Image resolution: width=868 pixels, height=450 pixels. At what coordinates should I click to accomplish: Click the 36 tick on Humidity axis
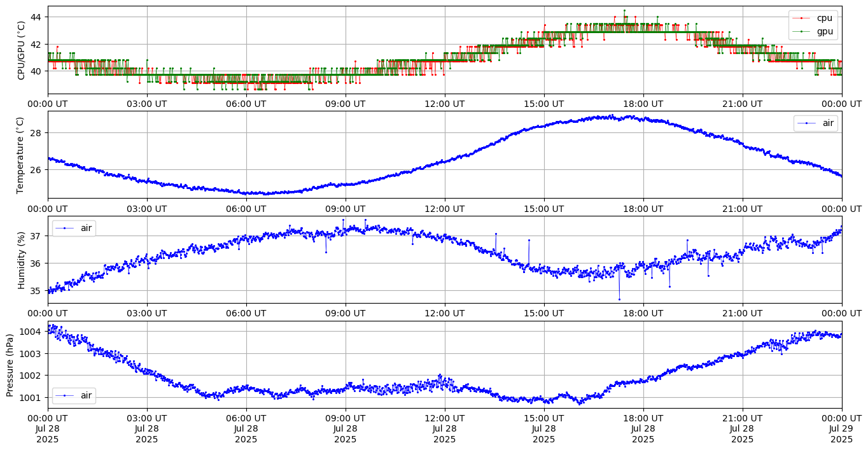[37, 264]
